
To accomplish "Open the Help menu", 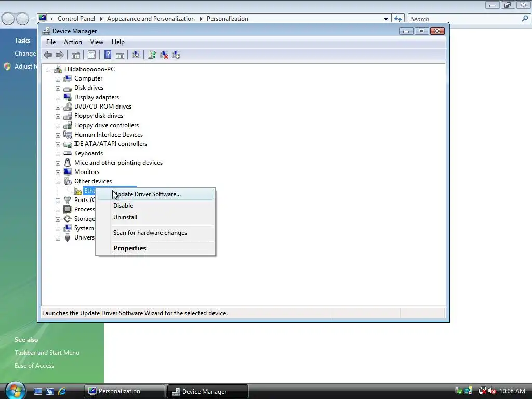I will coord(118,42).
